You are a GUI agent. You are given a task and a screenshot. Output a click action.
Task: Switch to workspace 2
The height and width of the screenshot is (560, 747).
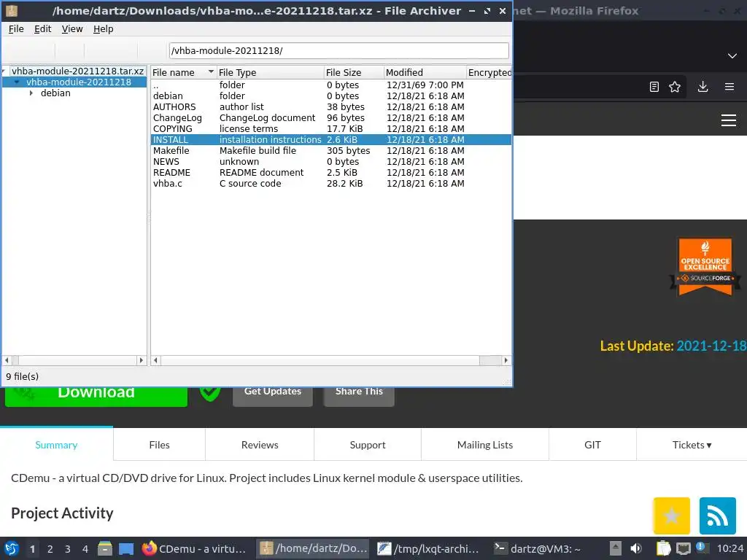click(x=50, y=549)
